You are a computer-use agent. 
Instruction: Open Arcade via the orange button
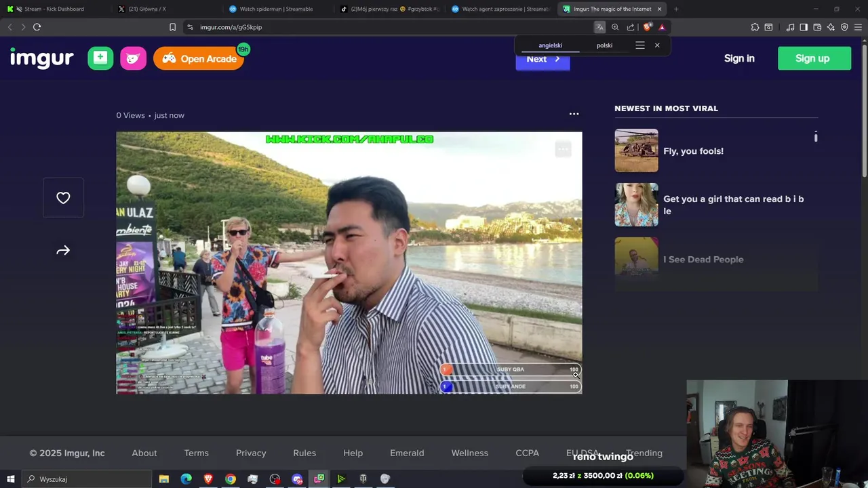pyautogui.click(x=198, y=58)
